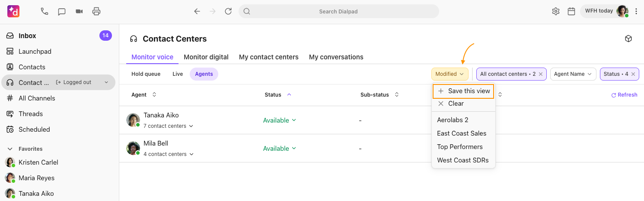This screenshot has height=201, width=644.
Task: Click the Threads icon in sidebar
Action: point(10,114)
